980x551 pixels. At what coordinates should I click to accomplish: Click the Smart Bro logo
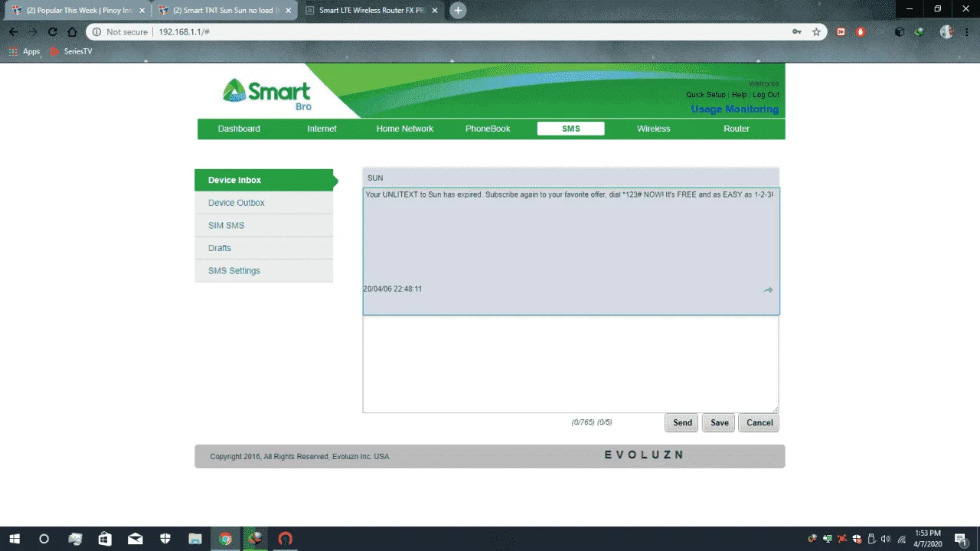coord(266,93)
